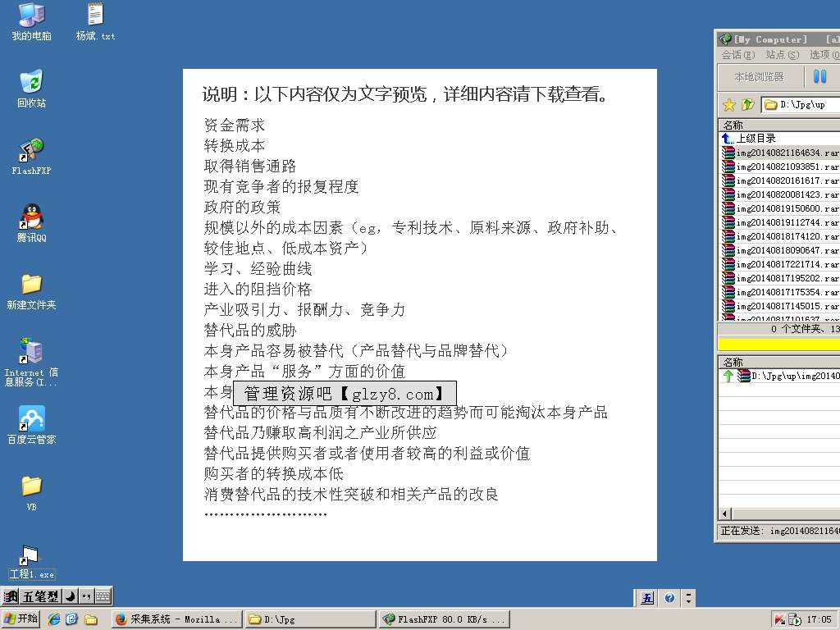Screen dimensions: 840x630
Task: Select img20140817145015.rar in file list
Action: (x=779, y=306)
